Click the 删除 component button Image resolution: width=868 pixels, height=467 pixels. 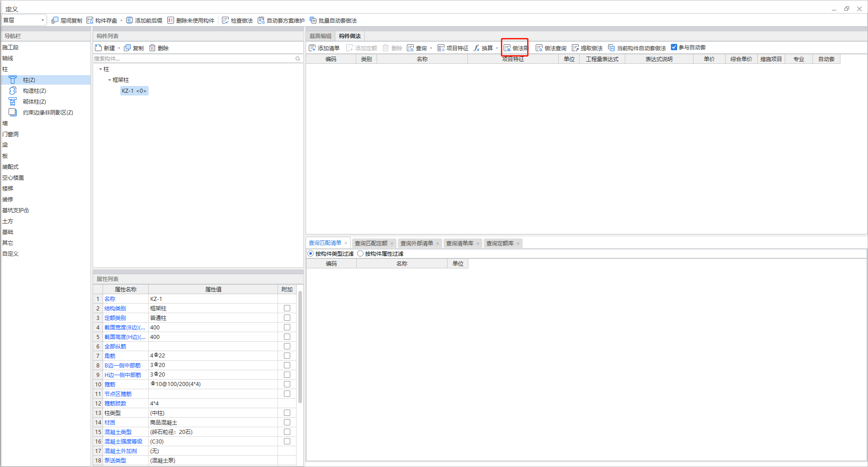click(x=159, y=48)
